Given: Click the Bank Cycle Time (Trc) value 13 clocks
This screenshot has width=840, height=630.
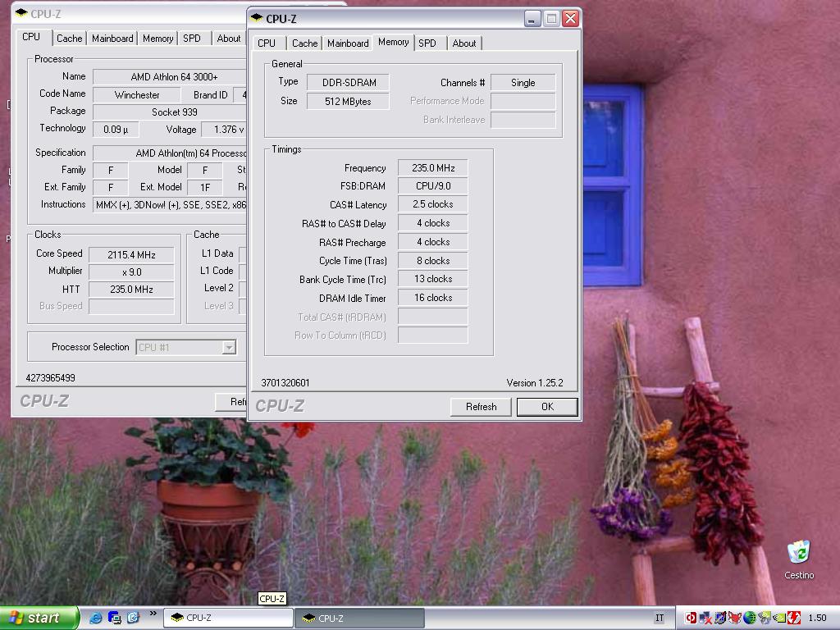Looking at the screenshot, I should point(433,279).
